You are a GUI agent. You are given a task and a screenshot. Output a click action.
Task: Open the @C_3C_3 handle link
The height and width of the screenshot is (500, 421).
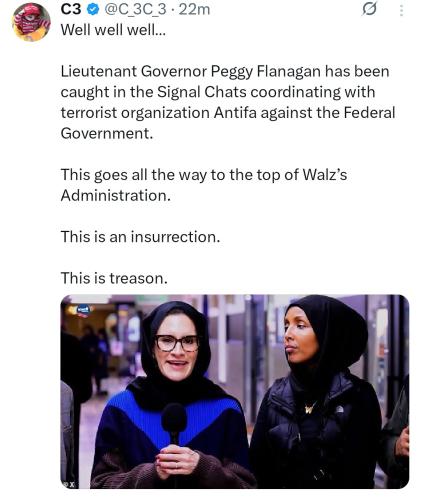[x=135, y=9]
